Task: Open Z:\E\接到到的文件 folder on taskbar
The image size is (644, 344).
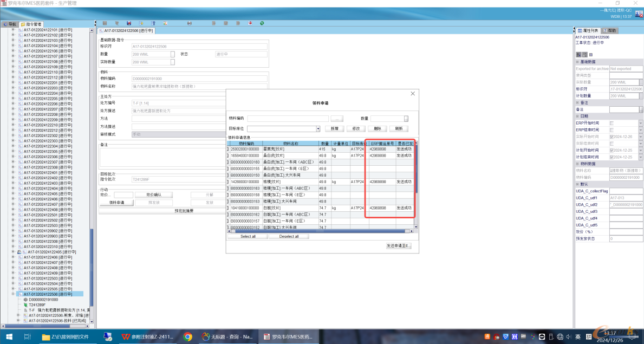Action: (x=68, y=336)
